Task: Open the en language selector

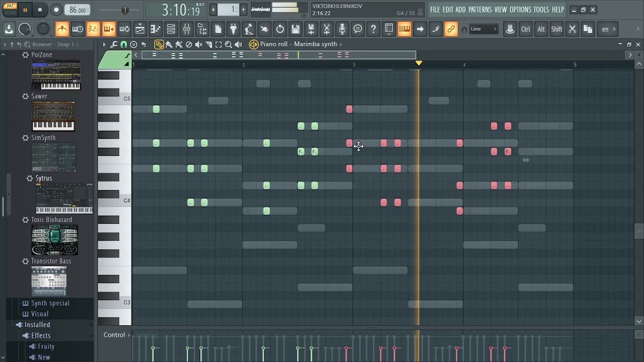Action: 607,29
